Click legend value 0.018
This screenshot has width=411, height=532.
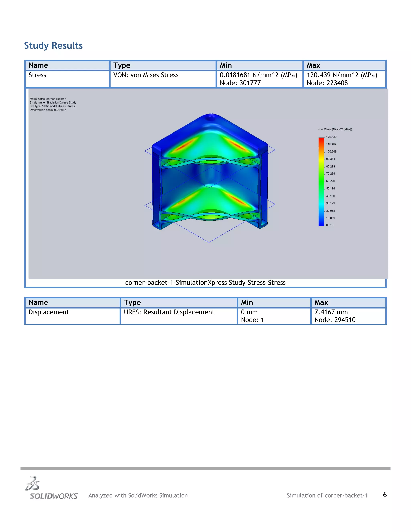pyautogui.click(x=330, y=225)
